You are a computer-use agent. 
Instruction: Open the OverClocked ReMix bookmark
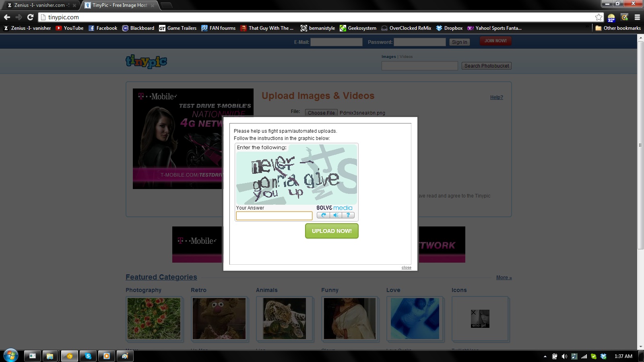[406, 28]
